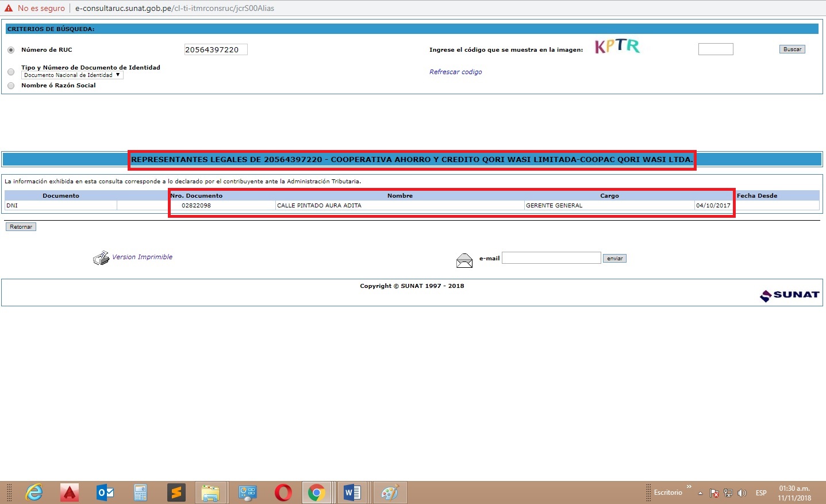Open the red AutoCAD taskbar icon
The image size is (826, 504).
(x=70, y=493)
